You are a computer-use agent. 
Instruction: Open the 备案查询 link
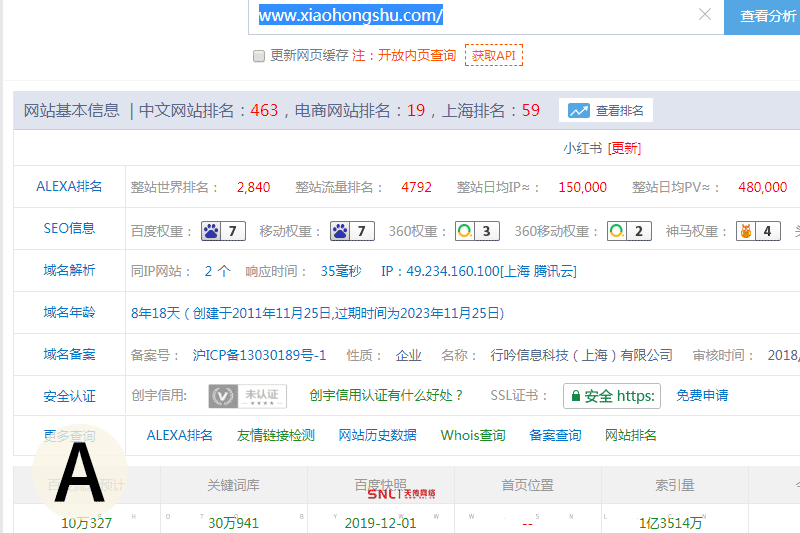[555, 435]
